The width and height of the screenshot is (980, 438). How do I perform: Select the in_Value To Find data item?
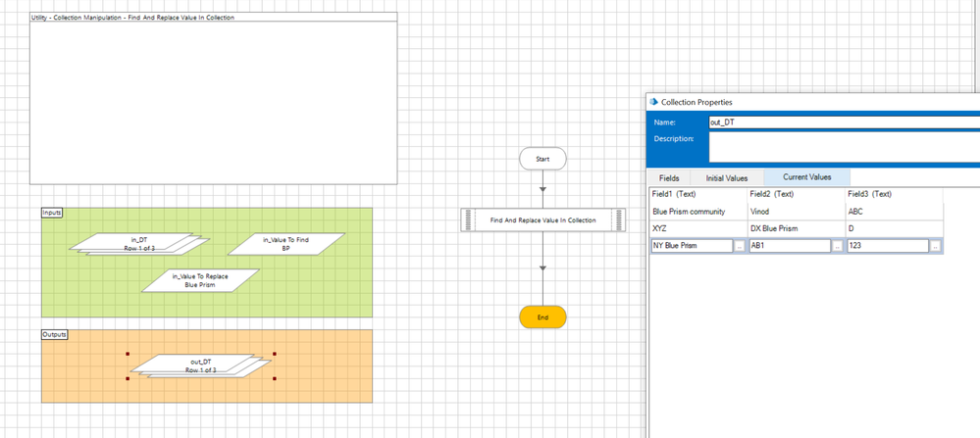[x=286, y=243]
